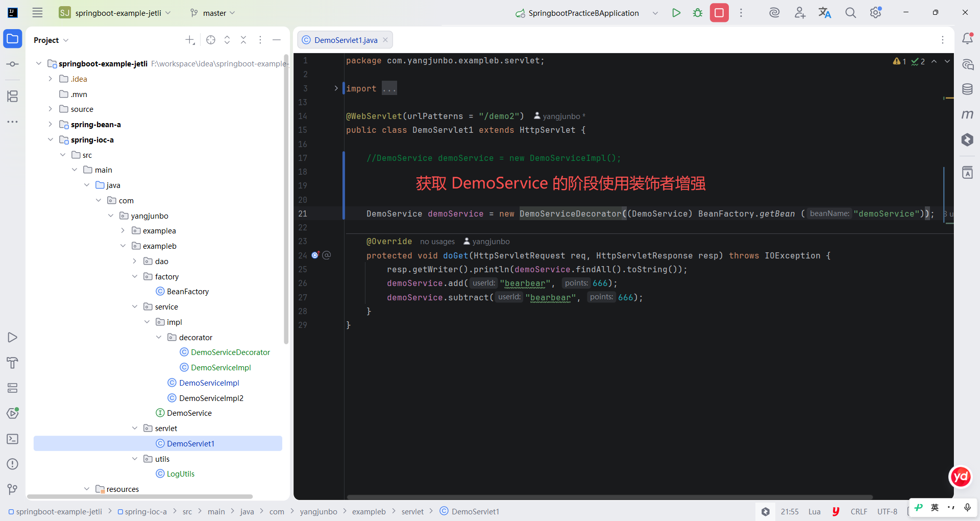Open the Commit tool window
This screenshot has height=521, width=980.
[13, 64]
